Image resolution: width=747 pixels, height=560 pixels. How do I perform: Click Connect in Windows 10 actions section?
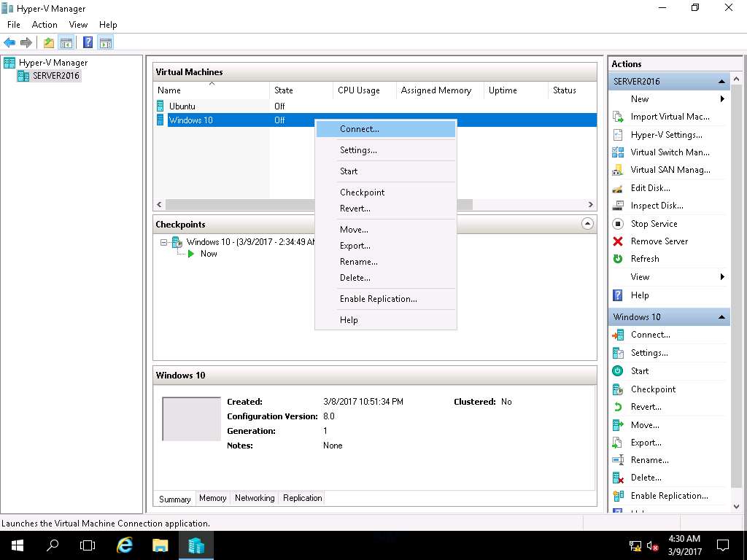[x=650, y=335]
